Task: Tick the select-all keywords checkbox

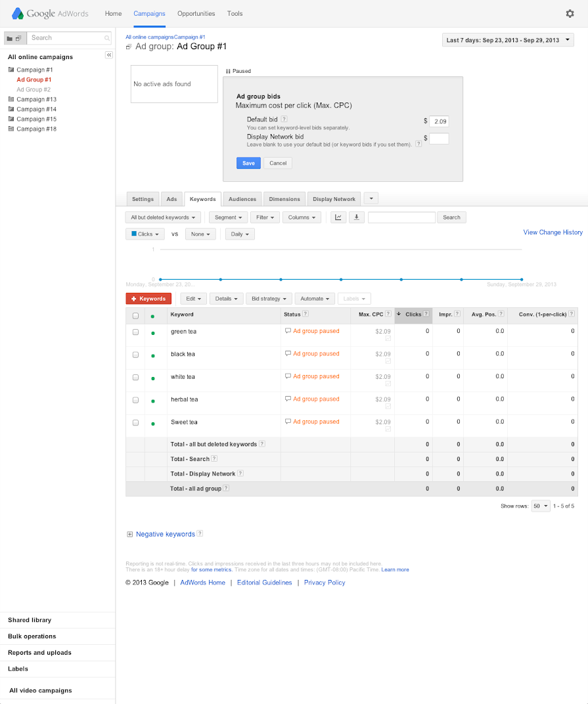Action: 135,316
